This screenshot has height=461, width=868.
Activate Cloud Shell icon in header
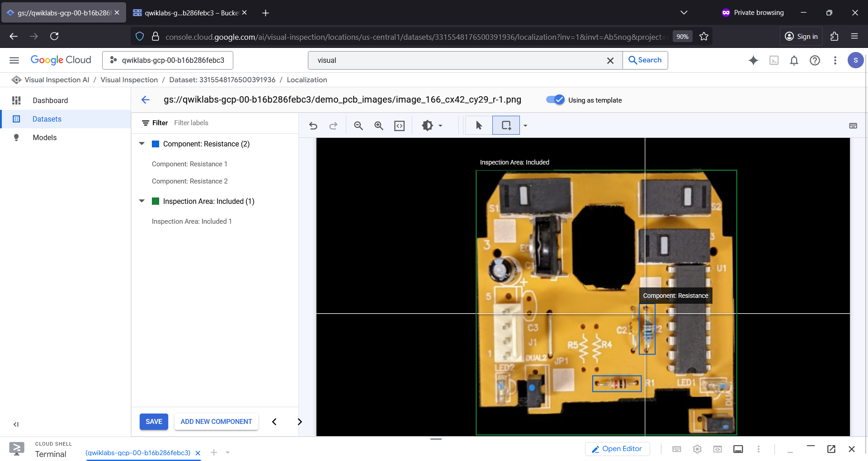pyautogui.click(x=774, y=60)
